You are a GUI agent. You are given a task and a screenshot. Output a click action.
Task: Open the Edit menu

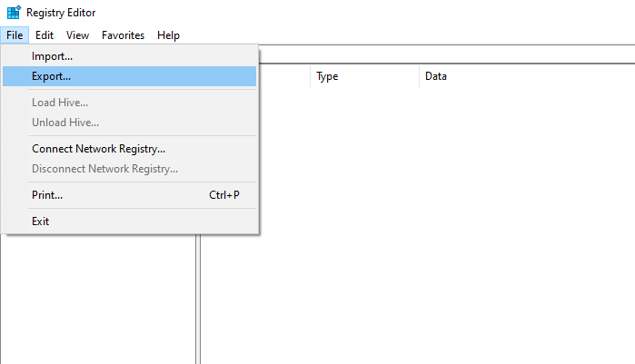45,35
